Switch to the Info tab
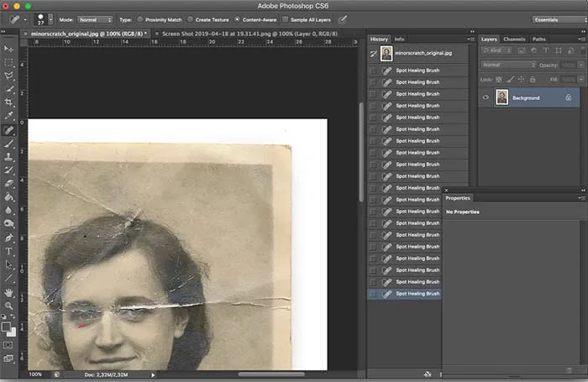This screenshot has height=382, width=588. coord(399,39)
